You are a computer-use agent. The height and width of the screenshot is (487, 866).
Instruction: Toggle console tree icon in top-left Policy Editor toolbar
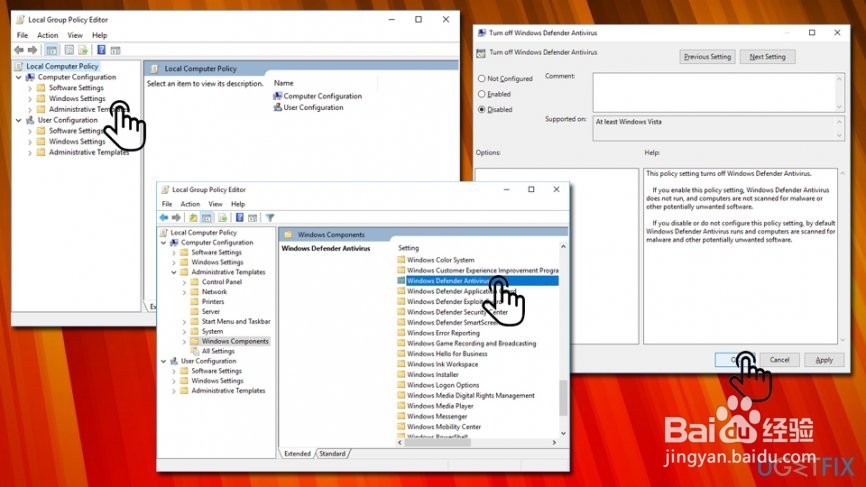(x=51, y=50)
